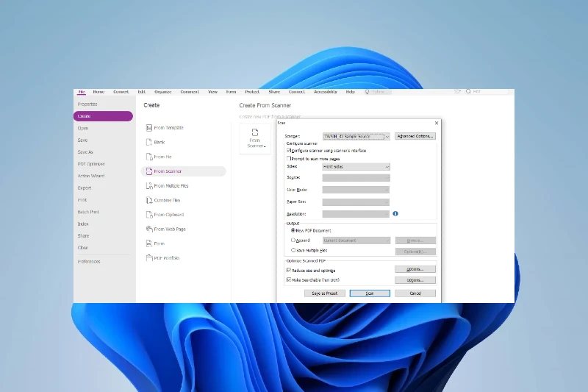Select Action Wizard in the File sidebar
This screenshot has width=588, height=392.
[x=91, y=176]
